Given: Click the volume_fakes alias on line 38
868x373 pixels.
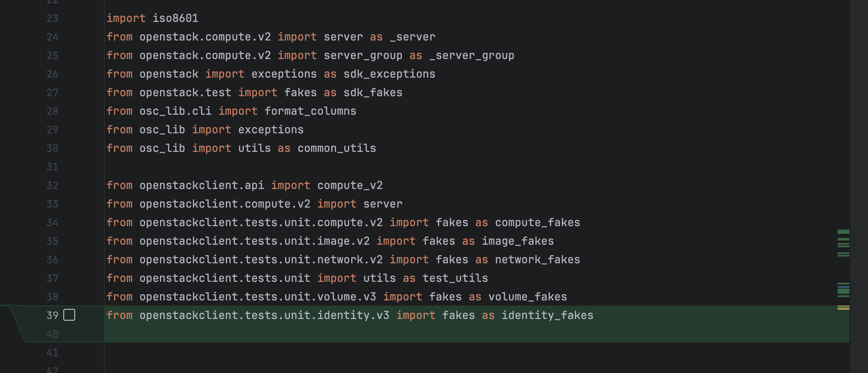Looking at the screenshot, I should point(528,297).
